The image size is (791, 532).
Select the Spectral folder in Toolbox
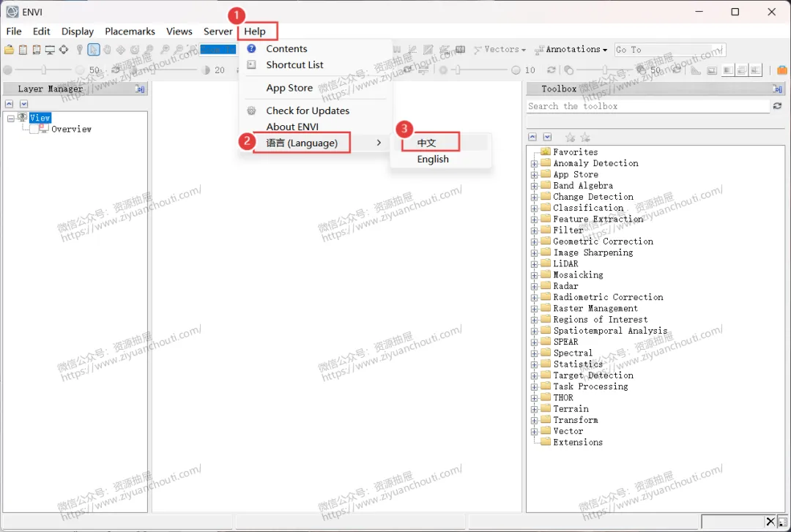pyautogui.click(x=573, y=353)
